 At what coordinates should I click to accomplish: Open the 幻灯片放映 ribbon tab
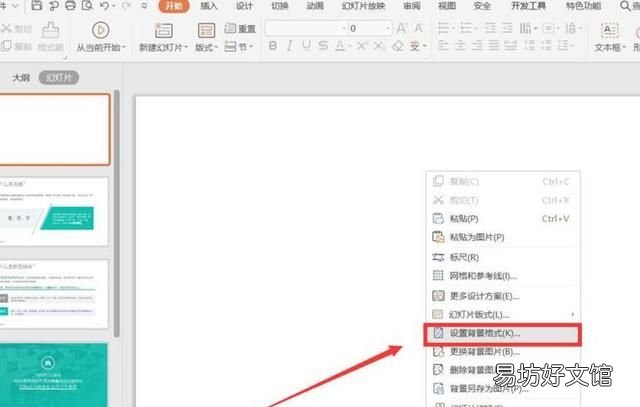tap(363, 6)
